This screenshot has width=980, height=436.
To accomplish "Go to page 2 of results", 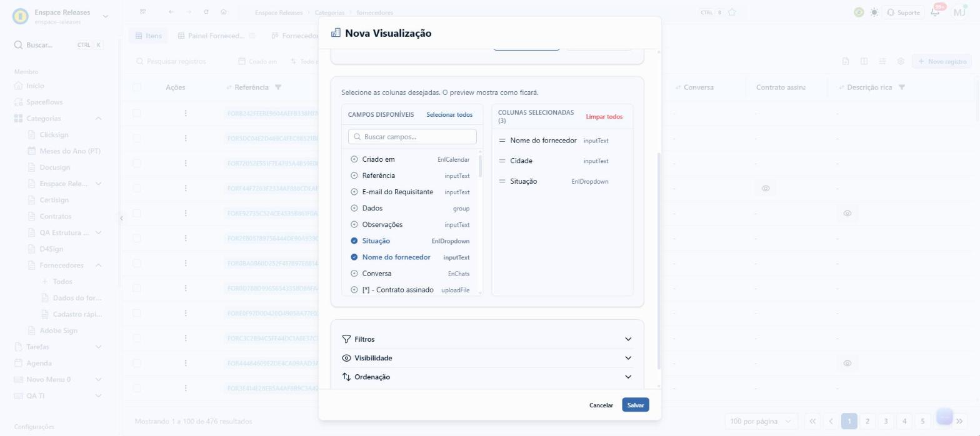I will (867, 421).
